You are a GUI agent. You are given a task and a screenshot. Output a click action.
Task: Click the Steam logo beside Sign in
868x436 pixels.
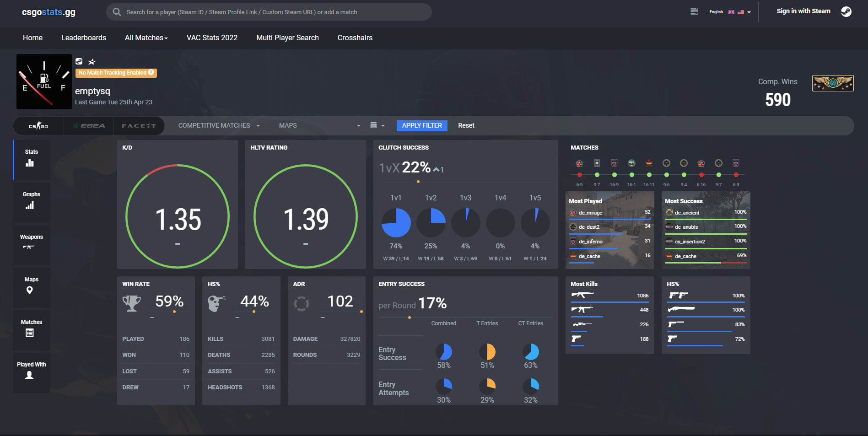point(846,11)
